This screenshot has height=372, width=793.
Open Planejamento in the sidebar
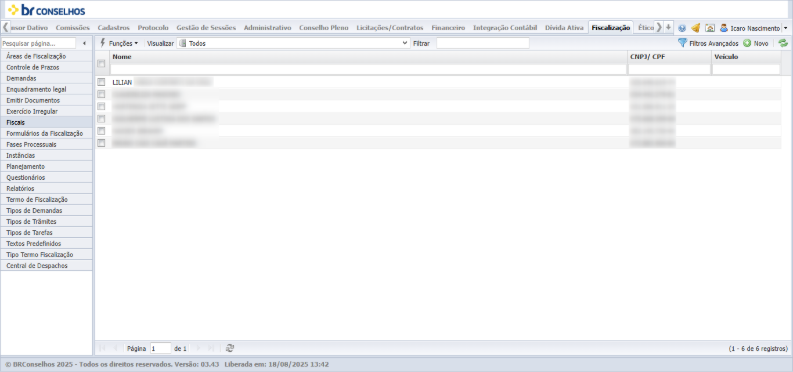[47, 166]
